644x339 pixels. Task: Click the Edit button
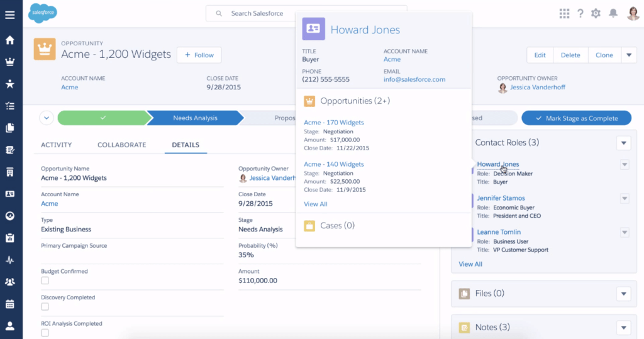tap(540, 55)
